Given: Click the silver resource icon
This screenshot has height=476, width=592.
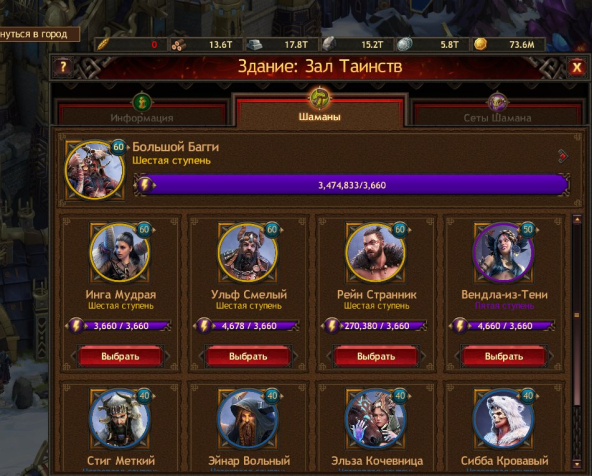Looking at the screenshot, I should 404,45.
